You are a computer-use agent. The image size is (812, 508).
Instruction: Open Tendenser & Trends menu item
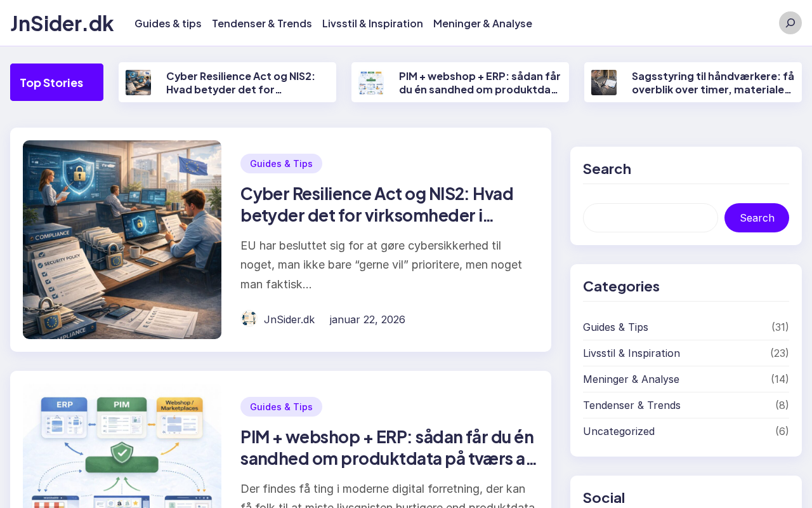pyautogui.click(x=262, y=23)
